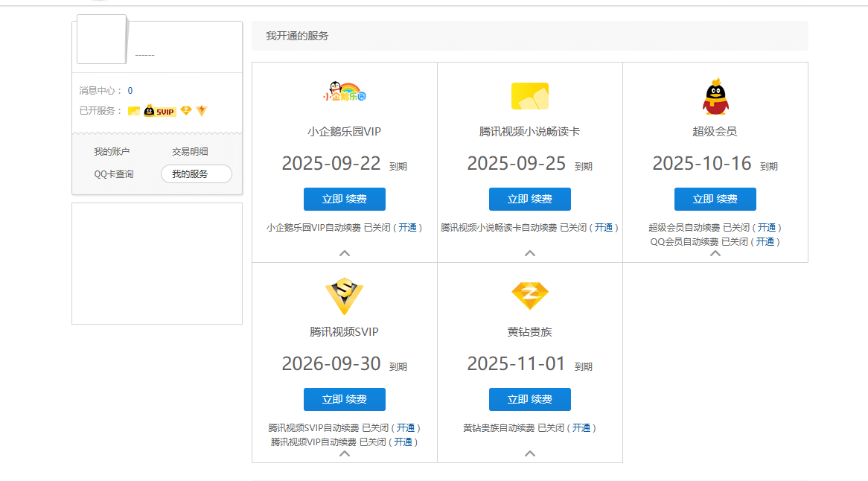Screen dimensions: 868x481
Task: Renew 腾讯视频小说畅读卡 with 立即续费
Action: click(530, 200)
